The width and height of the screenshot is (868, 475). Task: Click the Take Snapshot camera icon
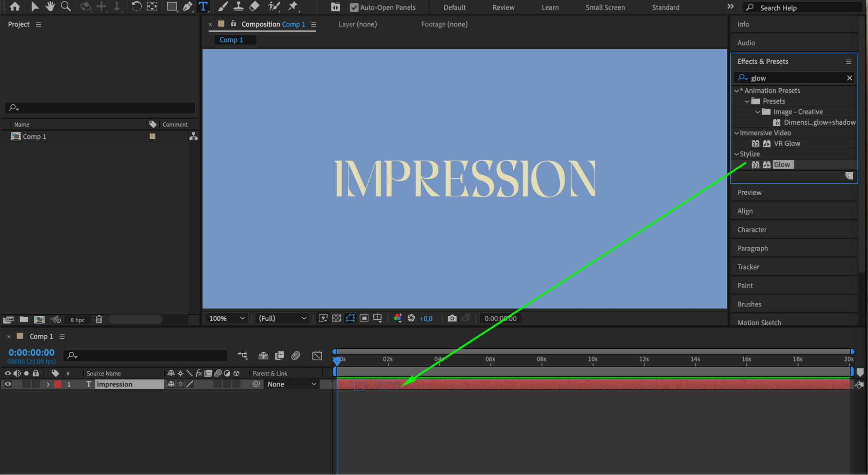coord(452,318)
